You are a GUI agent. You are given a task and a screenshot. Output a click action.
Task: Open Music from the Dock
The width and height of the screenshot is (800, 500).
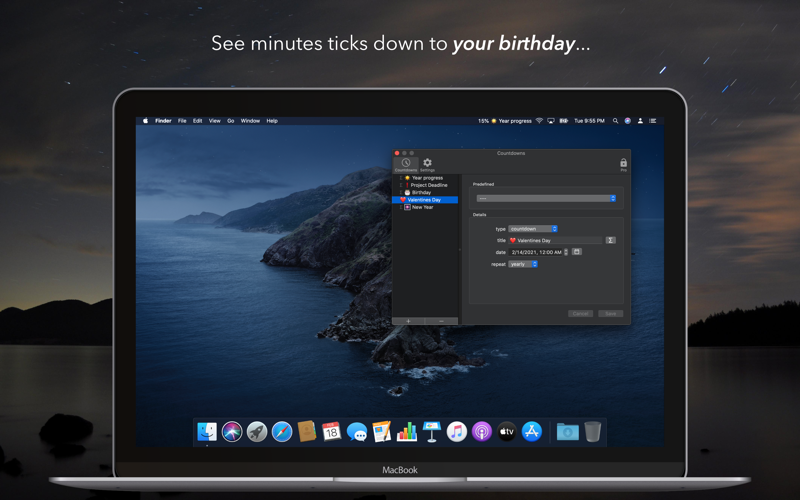coord(457,432)
